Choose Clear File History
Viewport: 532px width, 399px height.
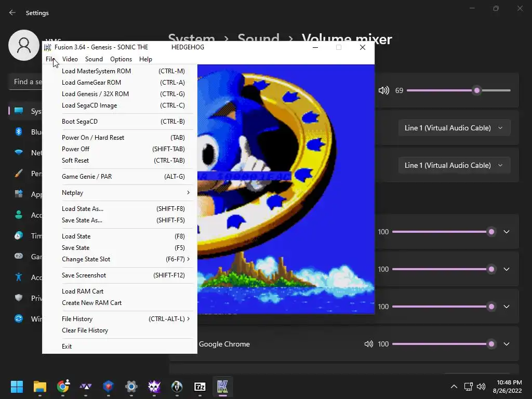point(120,330)
